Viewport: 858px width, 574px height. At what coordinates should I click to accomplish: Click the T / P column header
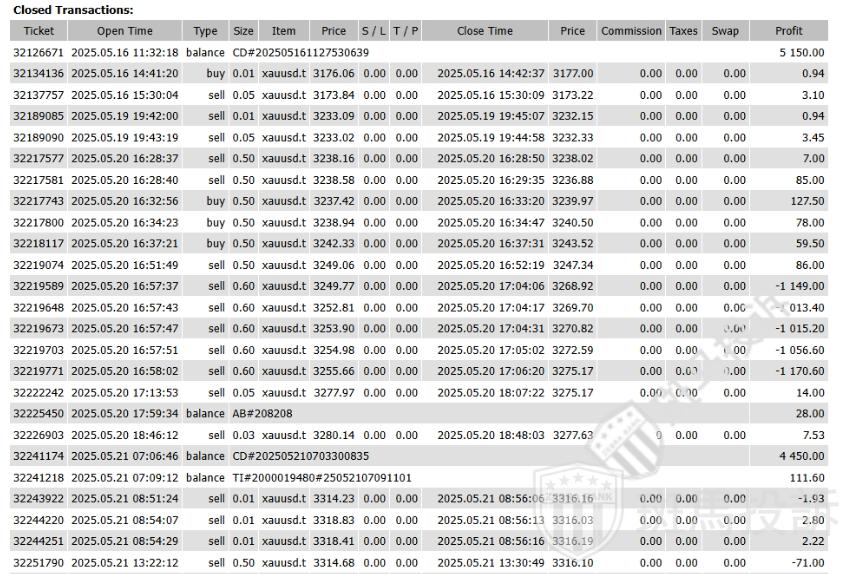[406, 31]
